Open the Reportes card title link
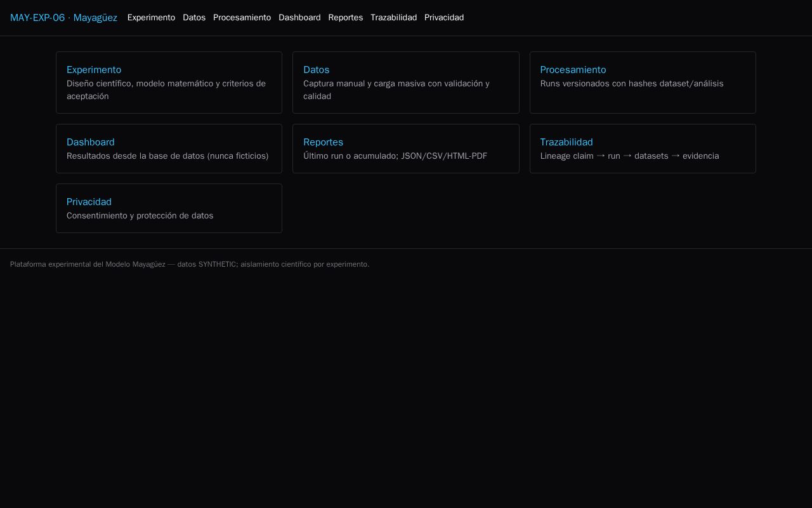The height and width of the screenshot is (508, 812). [x=323, y=142]
